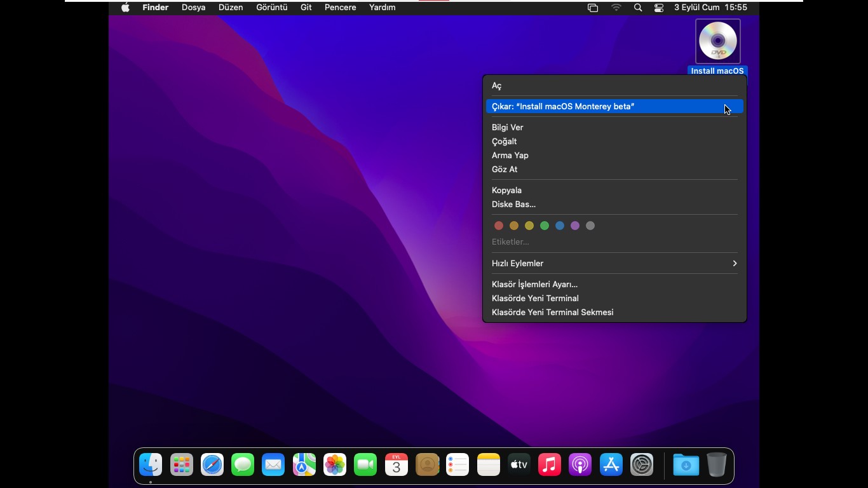The width and height of the screenshot is (868, 488).
Task: Click the Wi-Fi status icon
Action: click(616, 8)
